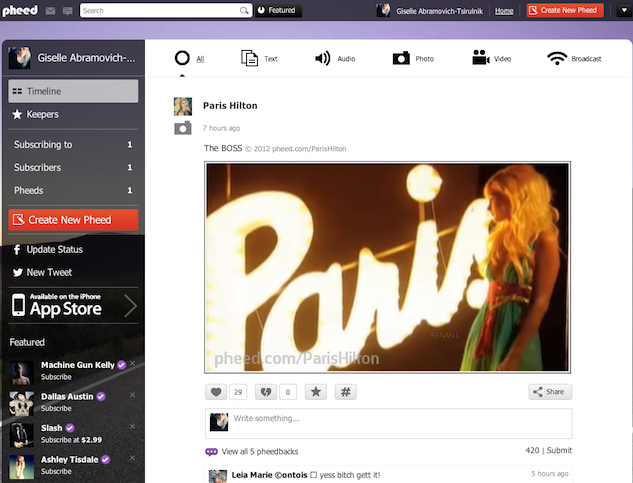Open the Share options on the post
Image resolution: width=633 pixels, height=483 pixels.
(x=550, y=392)
